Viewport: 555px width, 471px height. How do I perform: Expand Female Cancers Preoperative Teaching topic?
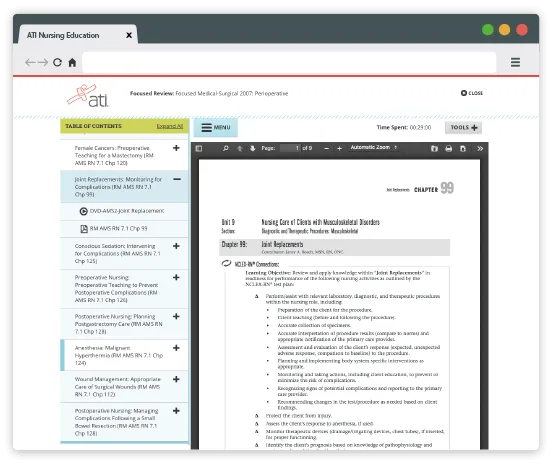[x=176, y=148]
